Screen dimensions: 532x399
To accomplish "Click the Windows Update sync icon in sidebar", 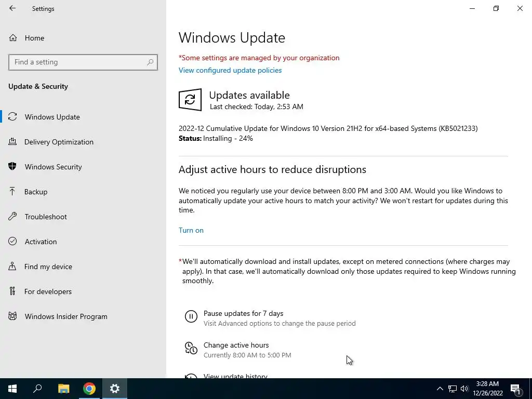I will tap(12, 117).
